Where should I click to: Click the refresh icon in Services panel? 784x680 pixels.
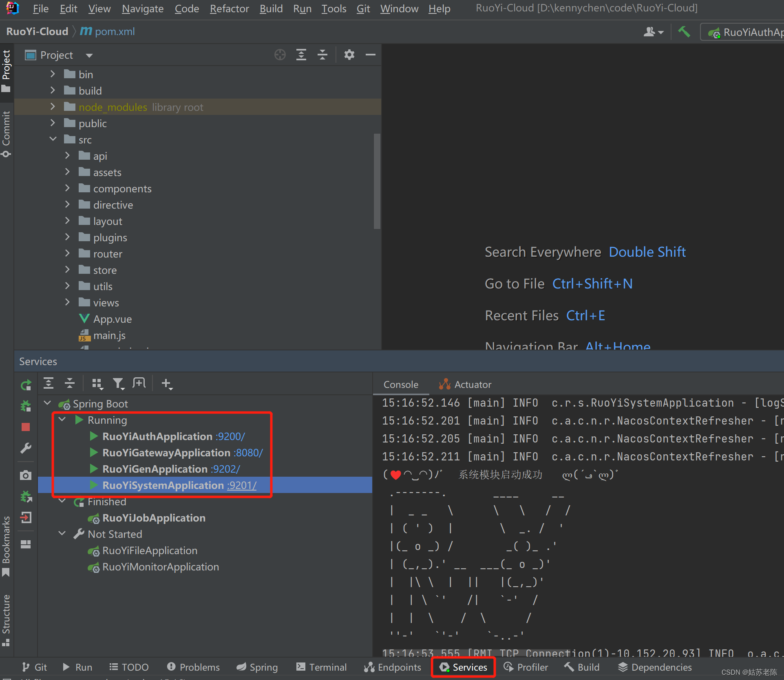pos(25,384)
